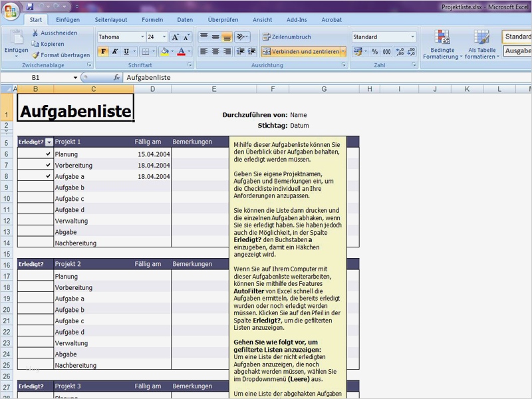Switch to the Überprüfen tab
The width and height of the screenshot is (532, 399).
coord(223,20)
